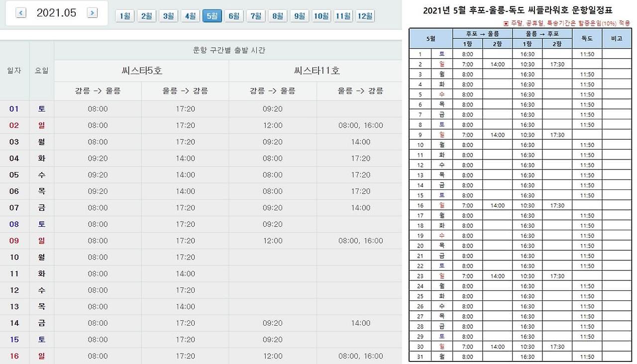Image resolution: width=637 pixels, height=364 pixels.
Task: Select the 3월 month tab
Action: (168, 16)
